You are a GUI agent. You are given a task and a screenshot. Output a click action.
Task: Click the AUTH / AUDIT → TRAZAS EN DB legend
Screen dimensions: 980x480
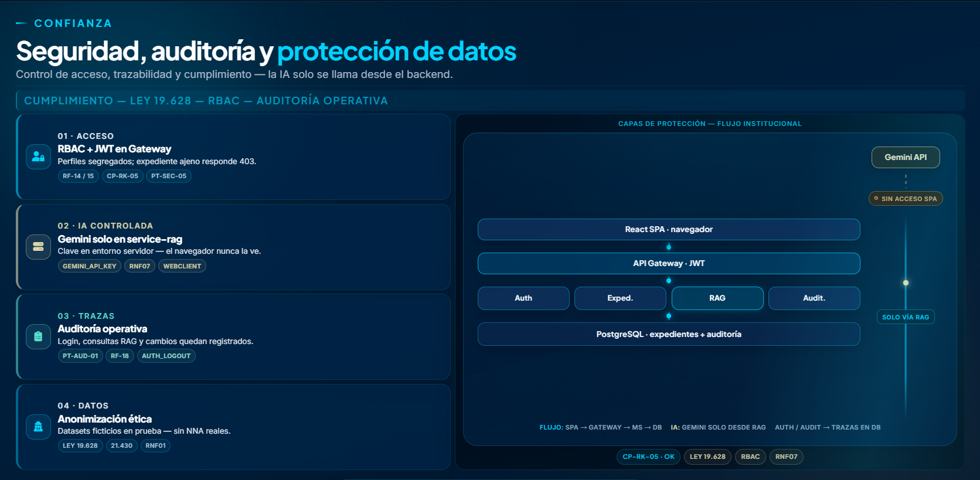coord(828,427)
